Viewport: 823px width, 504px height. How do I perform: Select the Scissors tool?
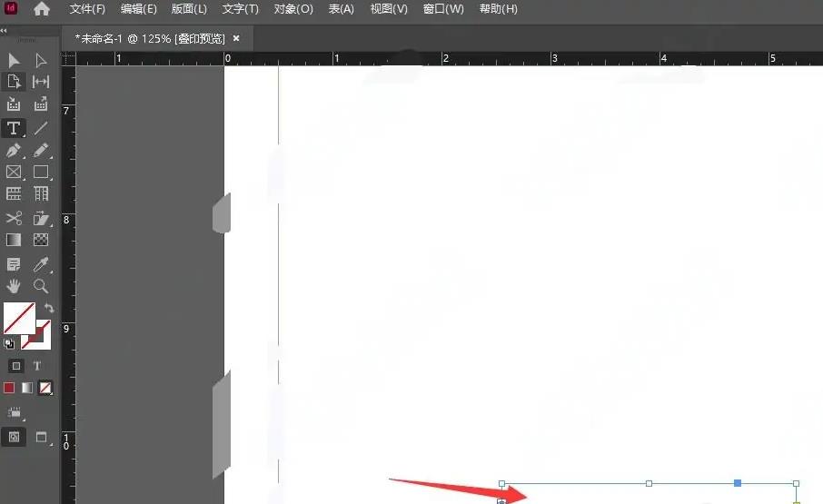[14, 218]
